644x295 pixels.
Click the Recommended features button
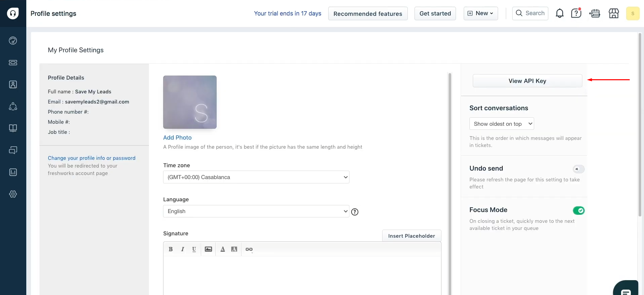(368, 13)
